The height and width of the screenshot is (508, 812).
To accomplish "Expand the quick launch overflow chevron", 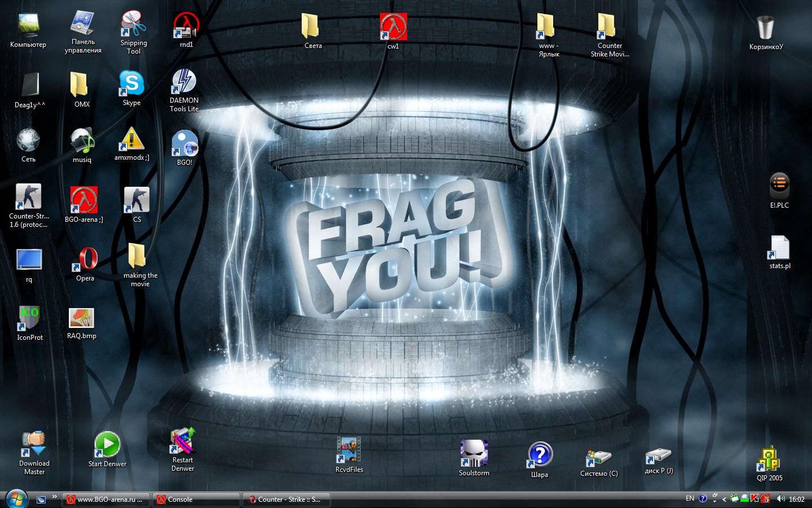I will point(55,497).
